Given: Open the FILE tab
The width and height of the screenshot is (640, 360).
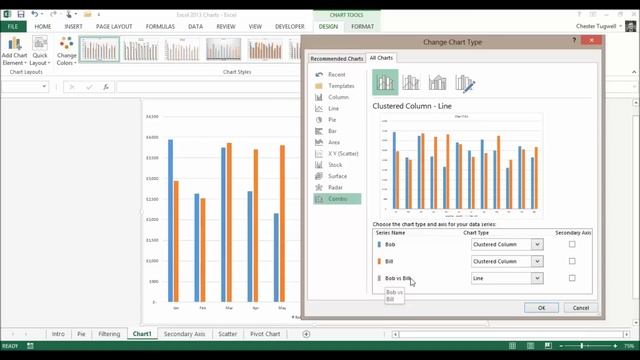Looking at the screenshot, I should [x=13, y=27].
